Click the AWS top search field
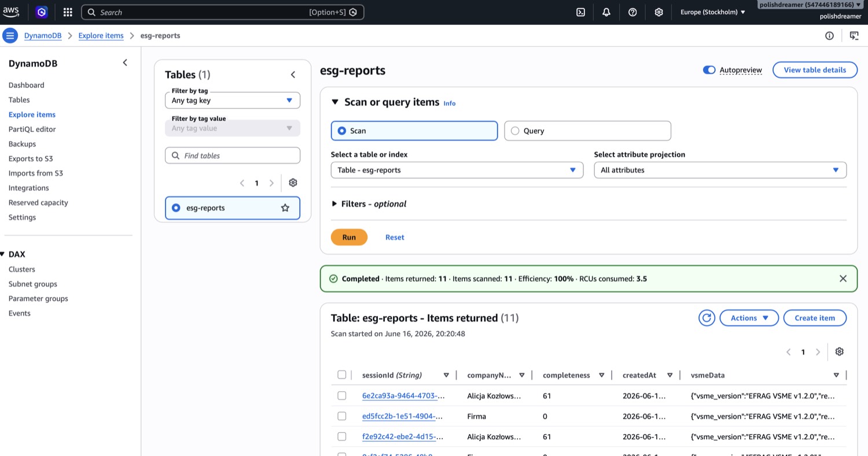The height and width of the screenshot is (456, 868). [x=223, y=12]
